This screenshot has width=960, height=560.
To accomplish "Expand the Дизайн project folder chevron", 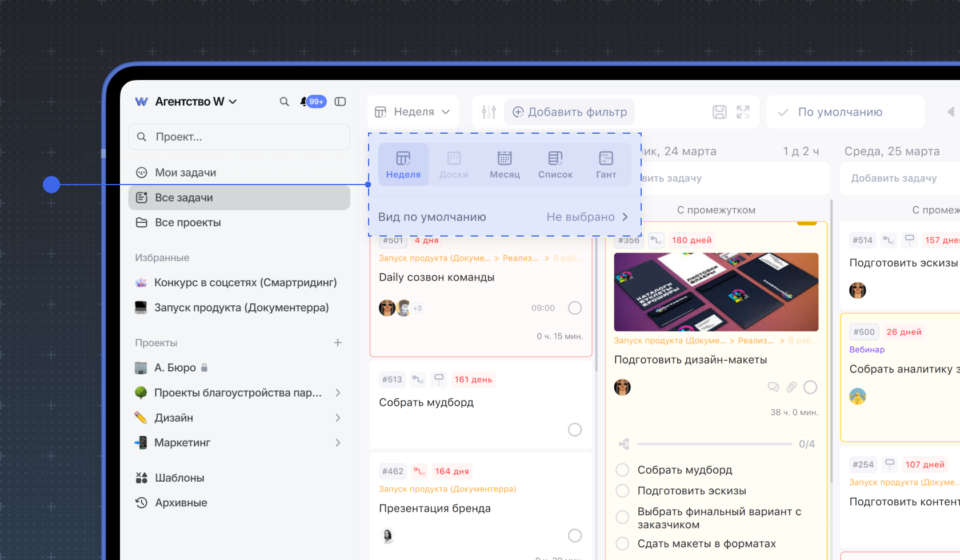I will (338, 418).
